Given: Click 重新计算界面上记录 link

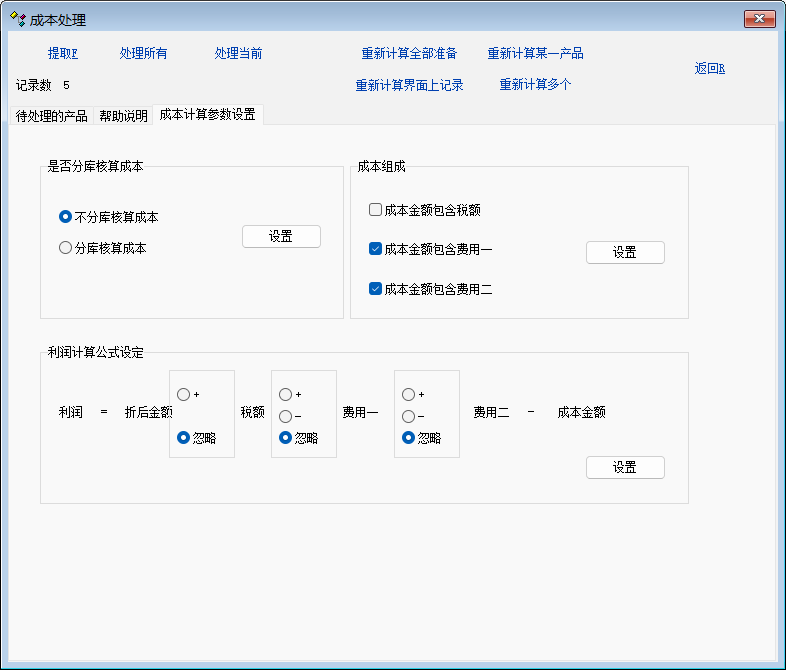Looking at the screenshot, I should 409,86.
